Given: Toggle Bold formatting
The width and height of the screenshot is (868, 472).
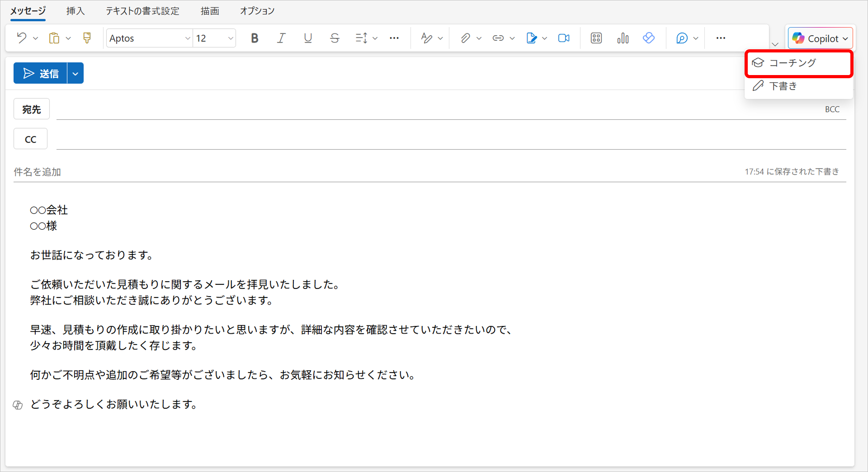Looking at the screenshot, I should coord(255,38).
